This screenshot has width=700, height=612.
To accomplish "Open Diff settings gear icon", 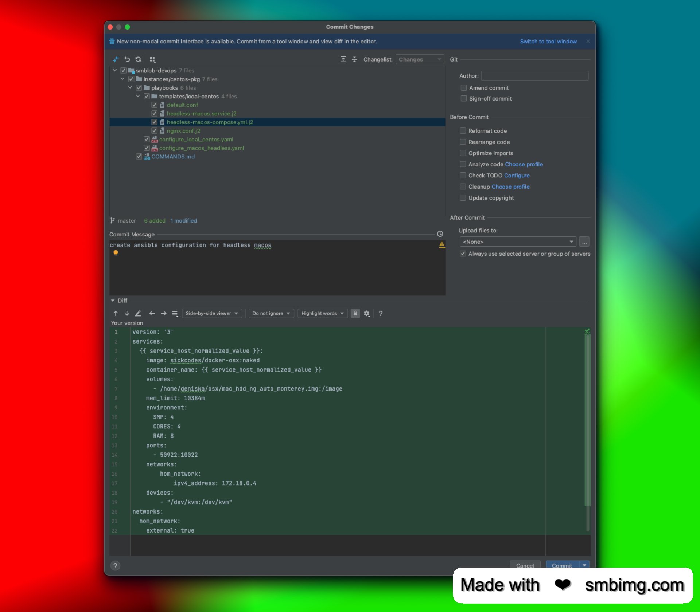I will point(367,313).
